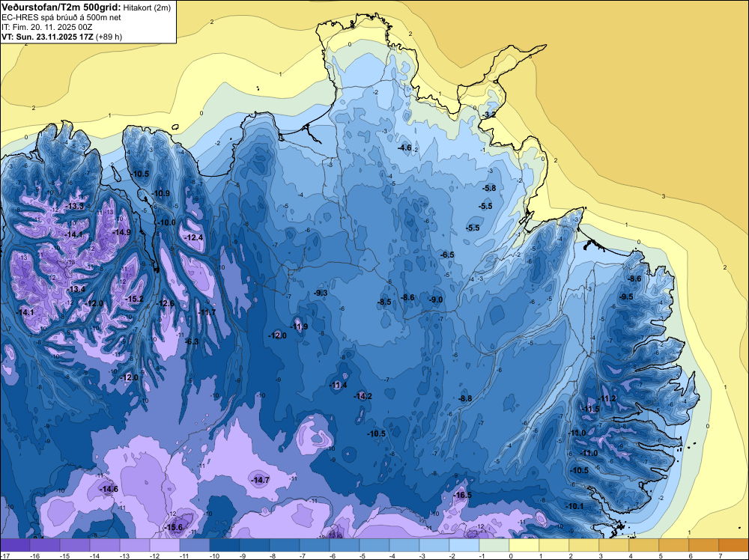Click the legend swatch between -4 and -3
Screen dimensions: 749x560
coord(404,545)
